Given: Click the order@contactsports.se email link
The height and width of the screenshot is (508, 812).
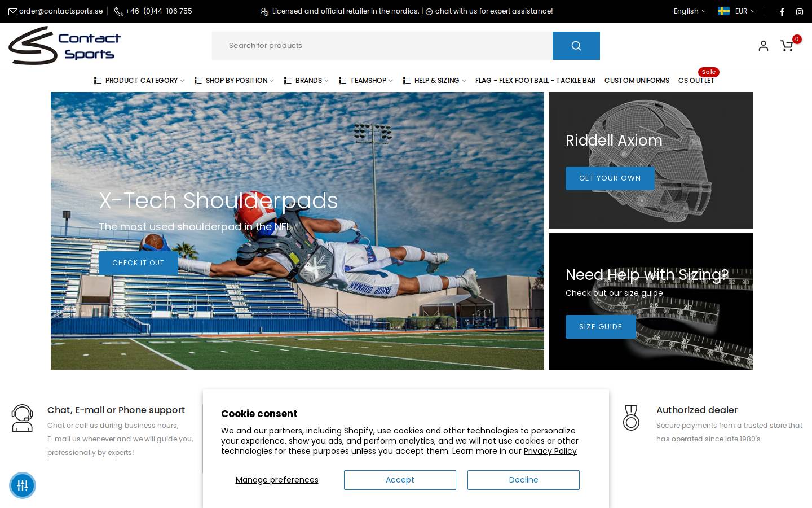Looking at the screenshot, I should coord(61,11).
